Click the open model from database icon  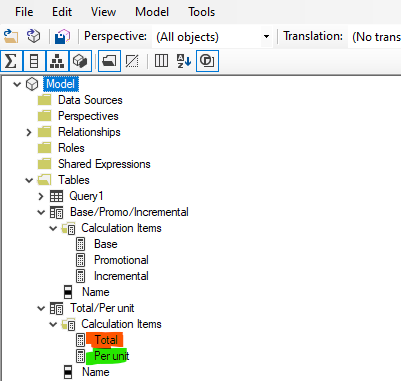coord(34,36)
